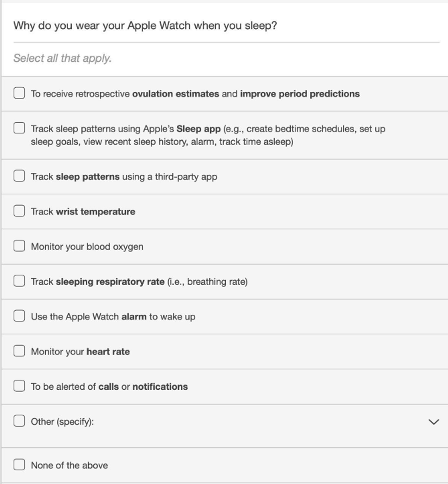
Task: Click the 'Track wrist temperature' option text
Action: (83, 212)
